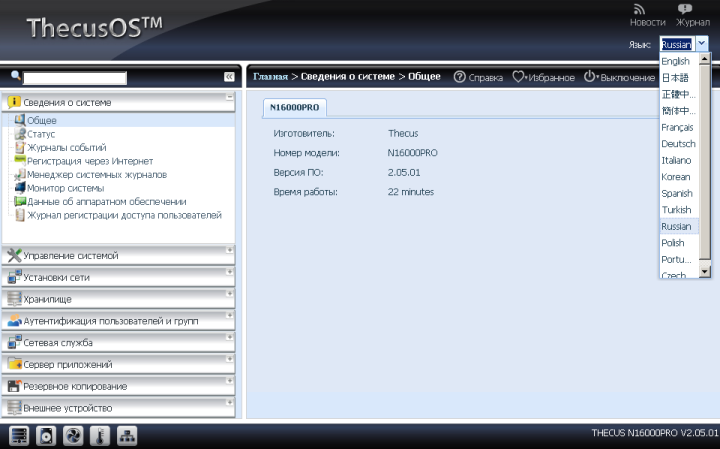Image resolution: width=720 pixels, height=449 pixels.
Task: Toggle the language dropdown arrow
Action: click(x=702, y=44)
